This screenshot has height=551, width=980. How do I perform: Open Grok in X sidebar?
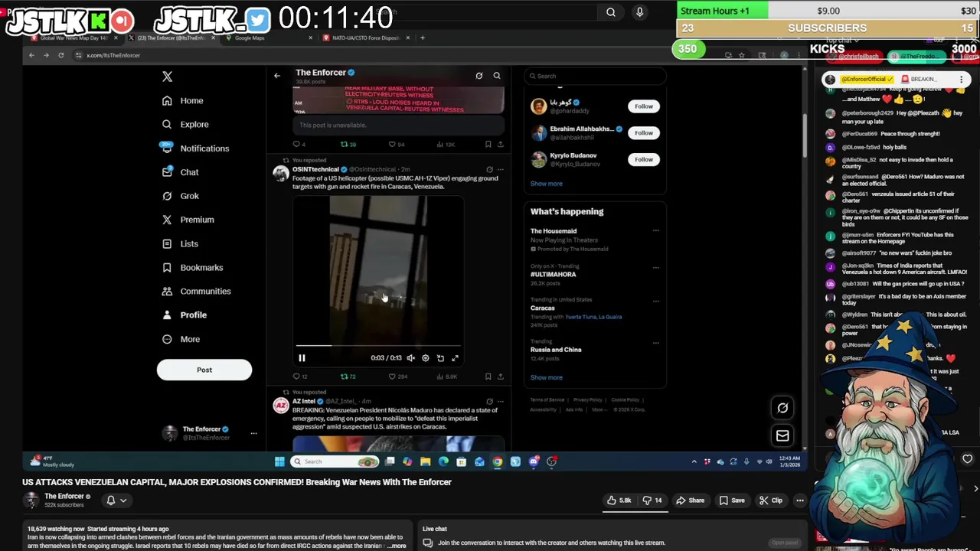click(181, 196)
